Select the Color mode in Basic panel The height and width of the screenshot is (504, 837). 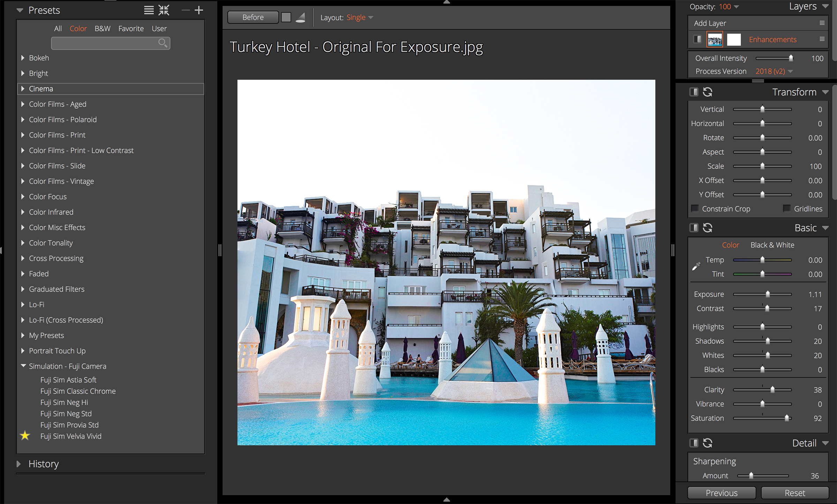pos(730,245)
